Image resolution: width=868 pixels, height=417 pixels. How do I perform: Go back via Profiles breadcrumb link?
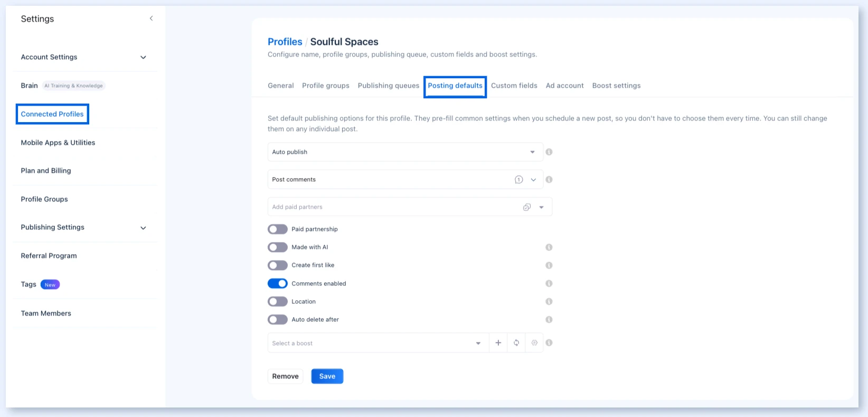point(285,42)
